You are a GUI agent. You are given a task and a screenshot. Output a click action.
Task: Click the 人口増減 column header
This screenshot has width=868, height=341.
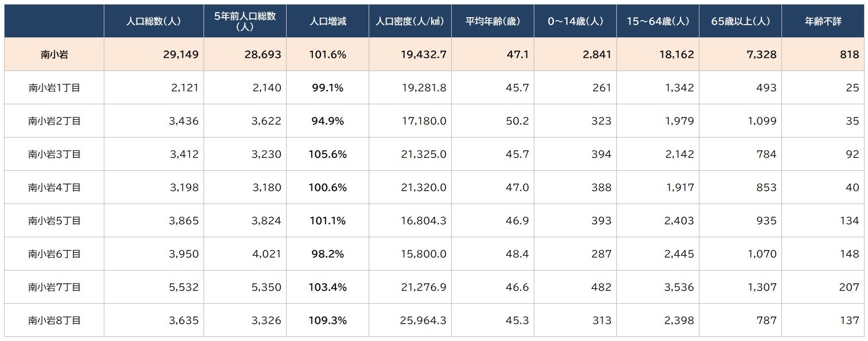(327, 21)
